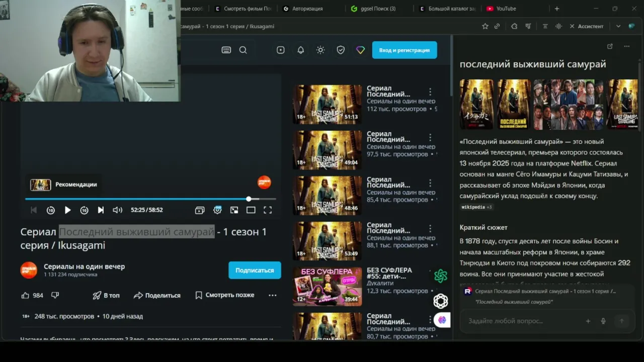Click the playlist icon in the browser toolbar
Image resolution: width=644 pixels, height=362 pixels.
[528, 26]
